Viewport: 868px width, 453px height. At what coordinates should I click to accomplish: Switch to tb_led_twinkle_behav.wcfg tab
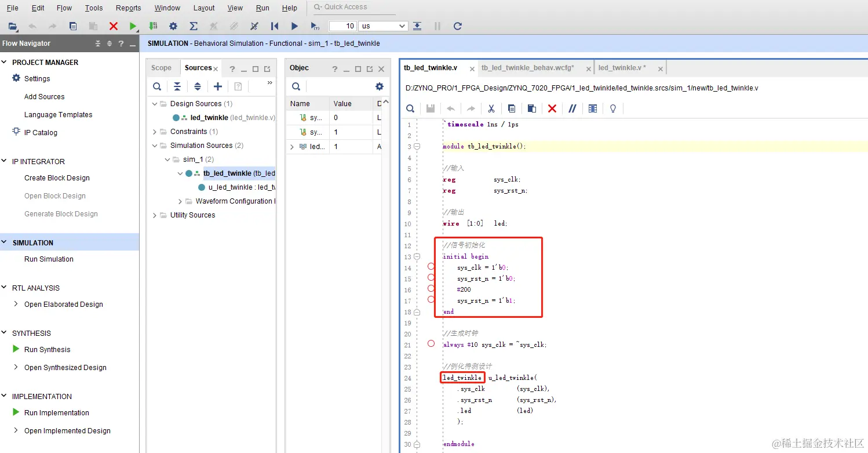coord(528,68)
